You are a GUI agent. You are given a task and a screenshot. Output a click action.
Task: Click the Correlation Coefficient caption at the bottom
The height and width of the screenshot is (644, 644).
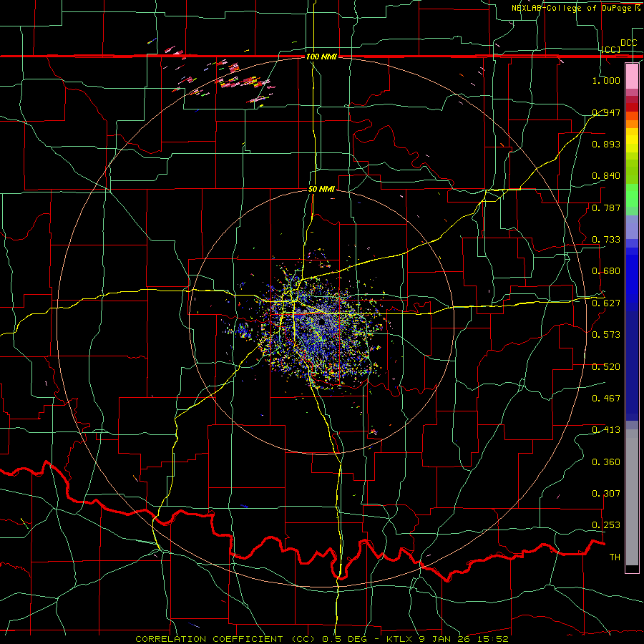pos(322,639)
